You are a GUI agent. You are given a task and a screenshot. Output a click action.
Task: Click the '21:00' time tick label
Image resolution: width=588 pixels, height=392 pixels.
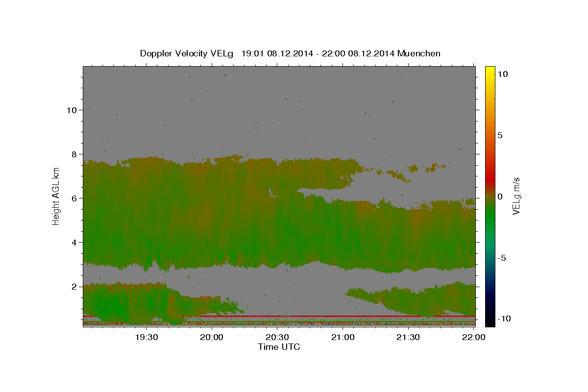tap(343, 338)
